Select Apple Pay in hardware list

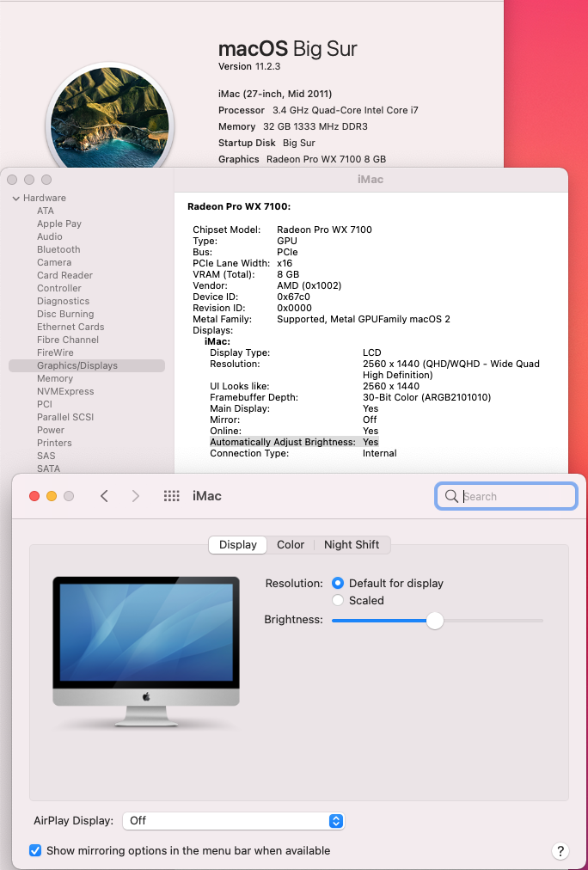pos(59,224)
